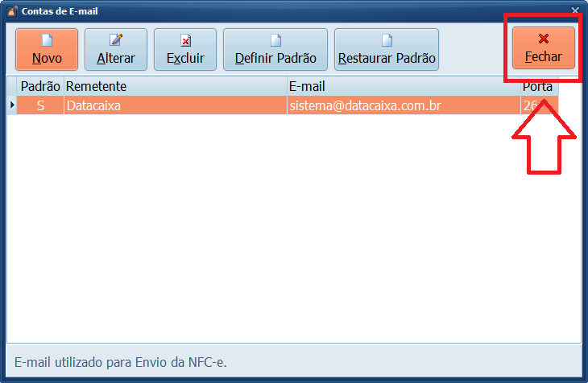Viewport: 588px width, 383px height.
Task: Select the Definir Padrão button
Action: point(275,49)
